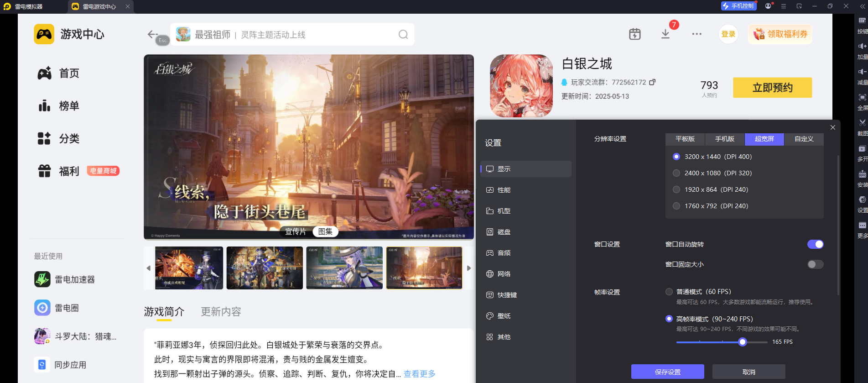Select resolution 1760 x 792 (DPI 240)

pos(676,206)
